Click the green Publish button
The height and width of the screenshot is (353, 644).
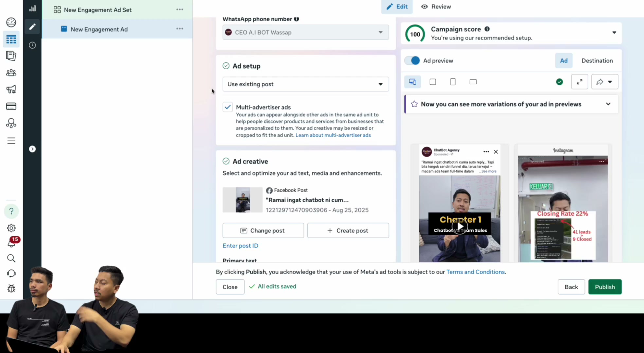605,287
